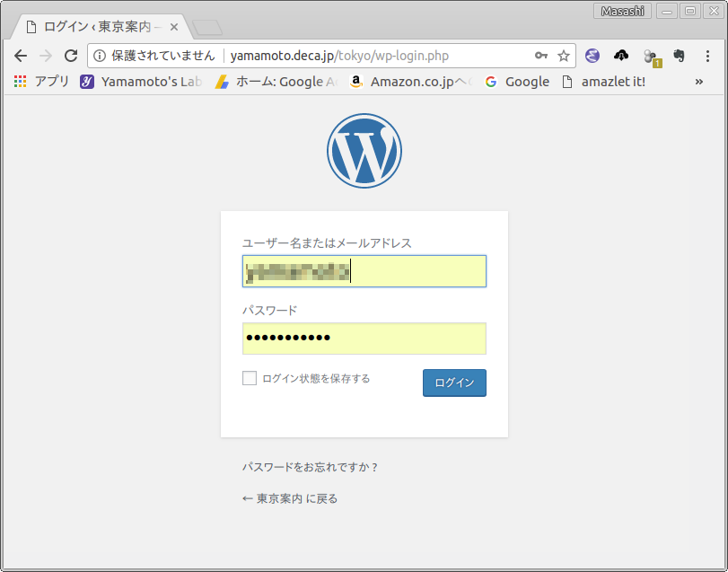This screenshot has height=572, width=728.
Task: Click the Evernote elephant extension icon
Action: click(679, 57)
